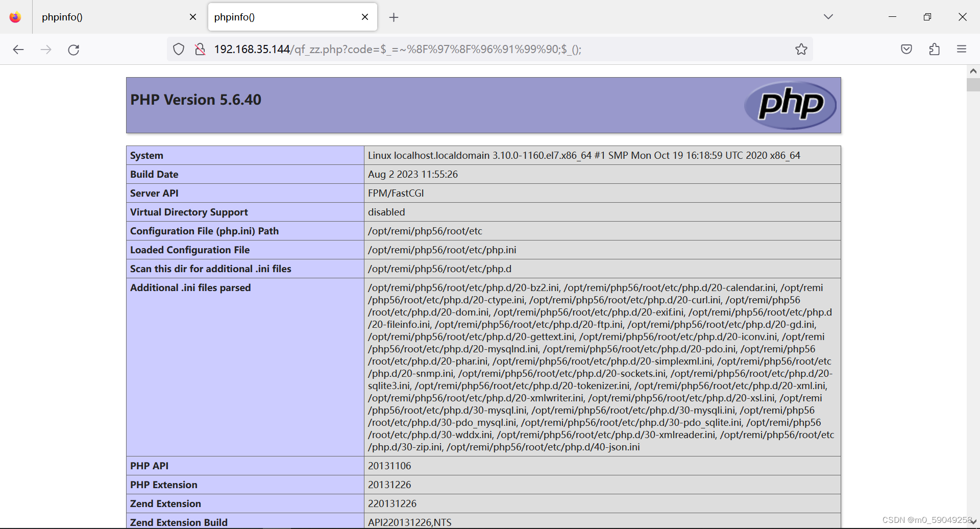Open the shield tracking protection panel

pos(179,49)
